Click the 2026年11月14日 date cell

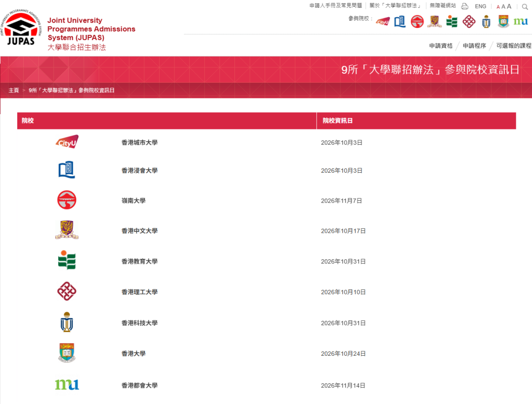click(x=343, y=385)
